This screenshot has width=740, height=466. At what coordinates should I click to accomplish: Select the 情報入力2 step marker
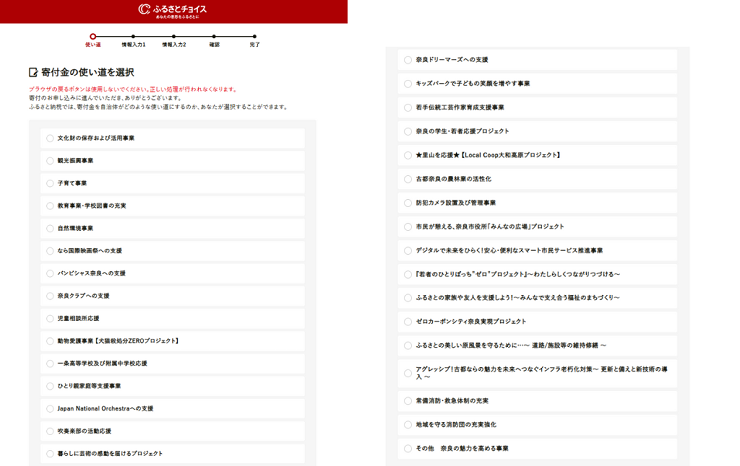pos(174,36)
